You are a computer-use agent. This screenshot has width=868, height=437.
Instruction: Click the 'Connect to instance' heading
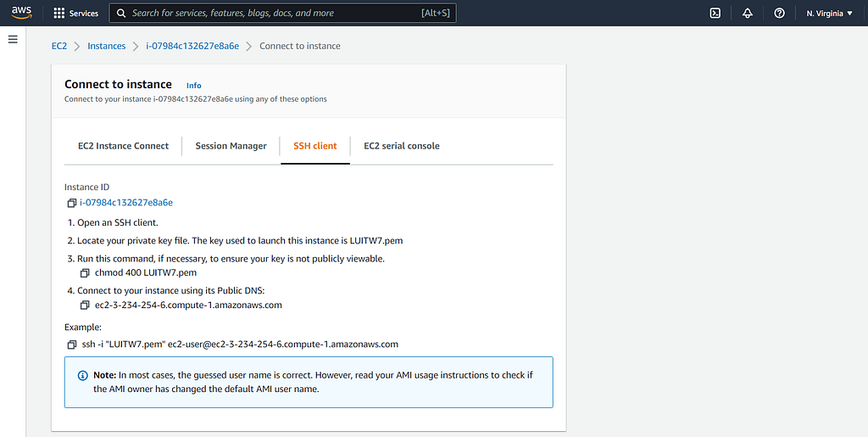(x=118, y=84)
